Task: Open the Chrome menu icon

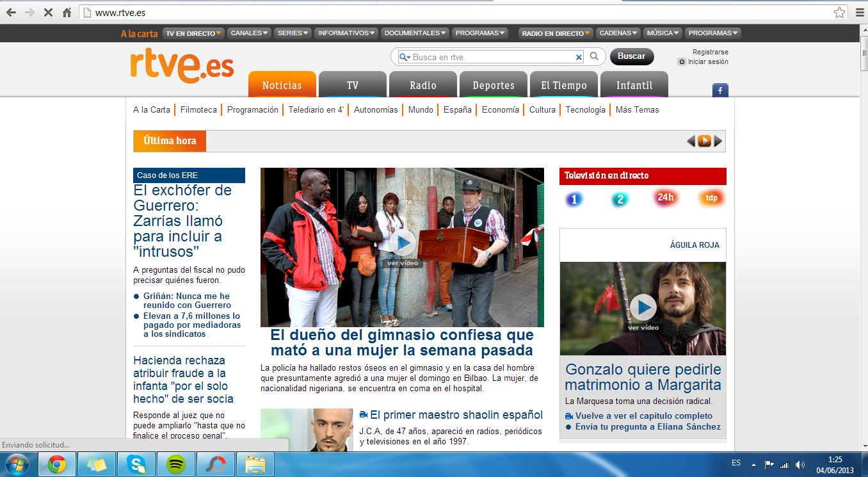Action: [858, 12]
